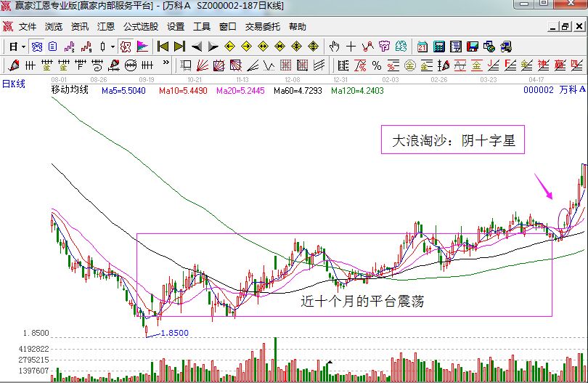Open the candlestick style dropdown arrow
Screen dimensions: 588x383
(113, 47)
